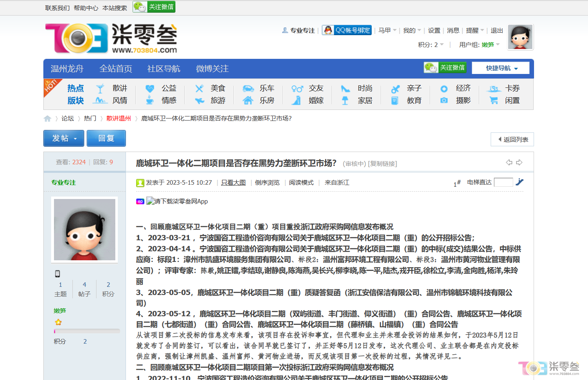Click the 回复 button
The height and width of the screenshot is (380, 588).
pyautogui.click(x=106, y=138)
